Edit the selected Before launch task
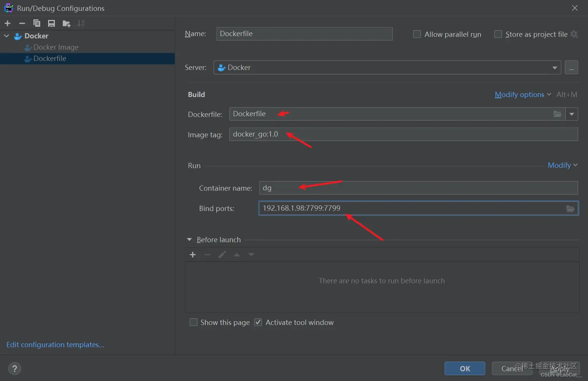The height and width of the screenshot is (381, 588). tap(222, 255)
